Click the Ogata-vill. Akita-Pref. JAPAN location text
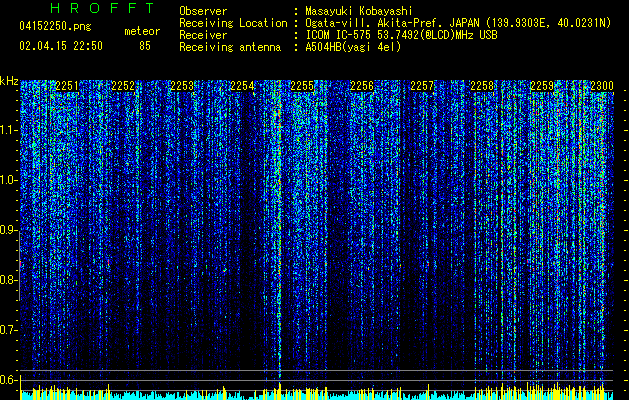The image size is (629, 400). point(458,23)
